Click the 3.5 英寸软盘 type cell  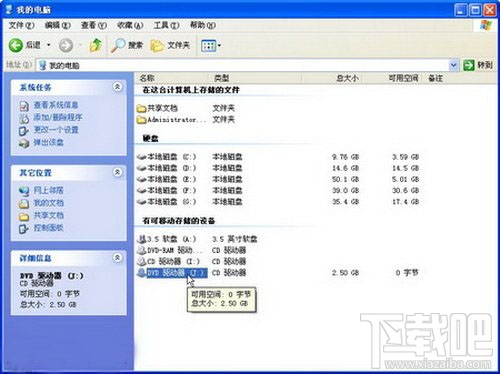235,239
